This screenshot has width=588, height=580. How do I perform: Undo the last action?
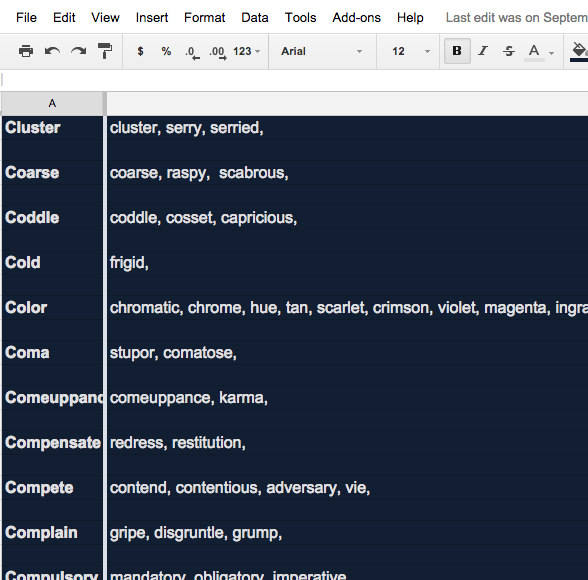click(52, 51)
